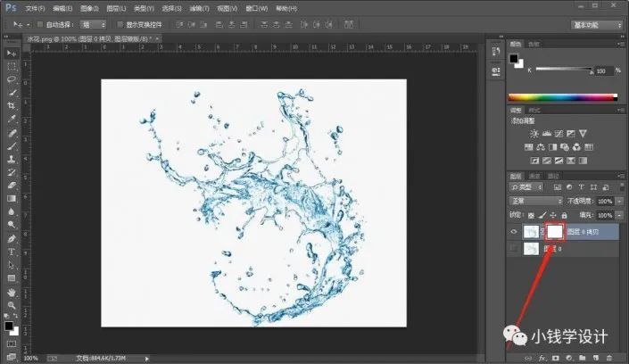Open the Fill slider dropdown arrow
This screenshot has height=364, width=629.
(620, 216)
